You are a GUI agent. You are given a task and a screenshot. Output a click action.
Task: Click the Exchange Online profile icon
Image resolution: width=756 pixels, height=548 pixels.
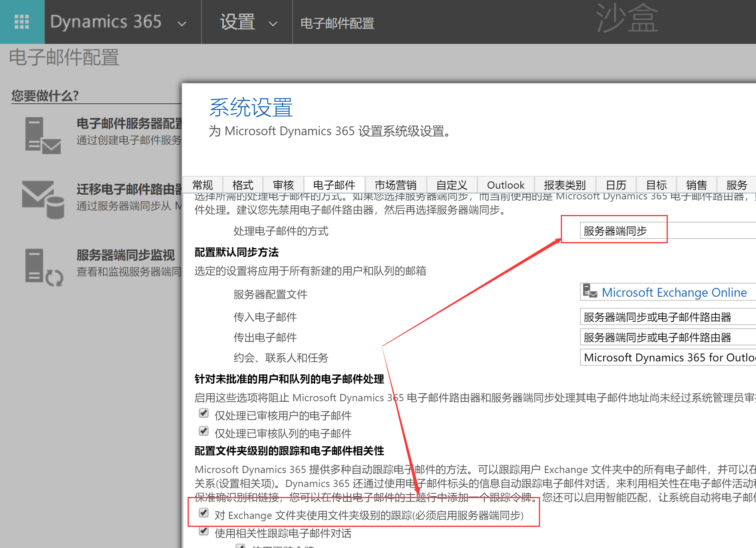pos(590,291)
